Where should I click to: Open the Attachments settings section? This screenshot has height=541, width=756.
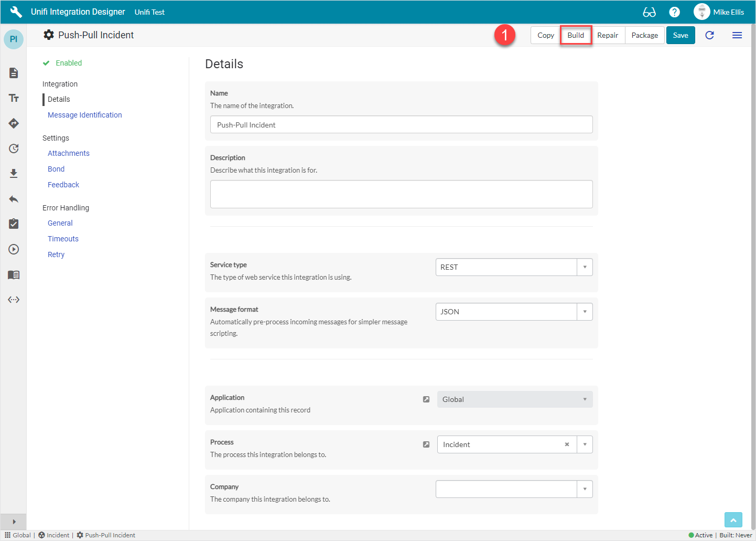click(x=68, y=153)
